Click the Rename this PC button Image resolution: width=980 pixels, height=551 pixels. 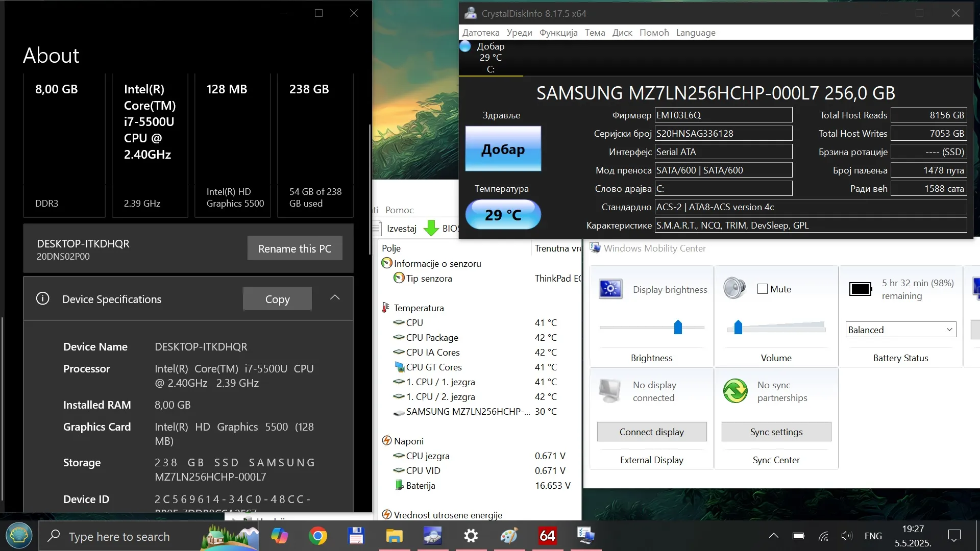[x=295, y=248]
